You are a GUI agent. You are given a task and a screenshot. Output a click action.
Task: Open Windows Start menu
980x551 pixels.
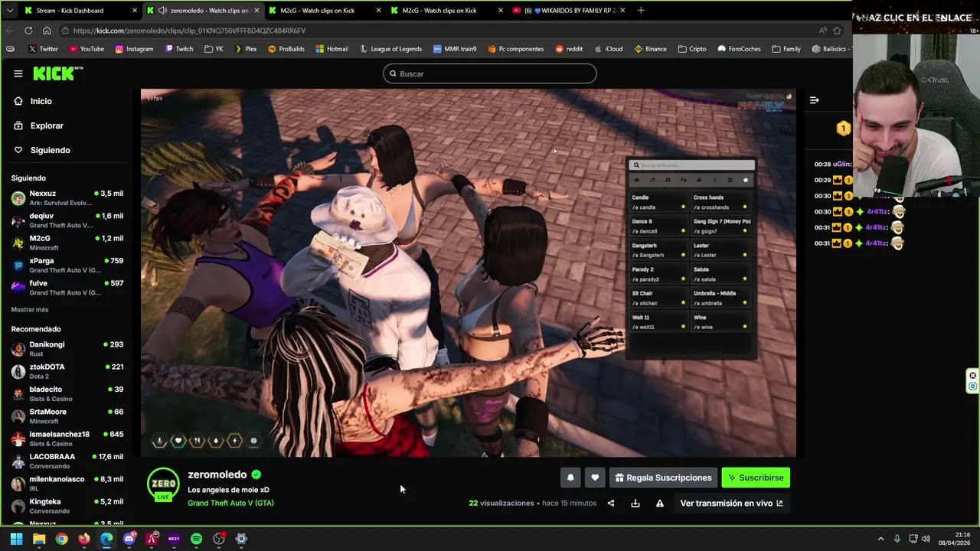(16, 539)
